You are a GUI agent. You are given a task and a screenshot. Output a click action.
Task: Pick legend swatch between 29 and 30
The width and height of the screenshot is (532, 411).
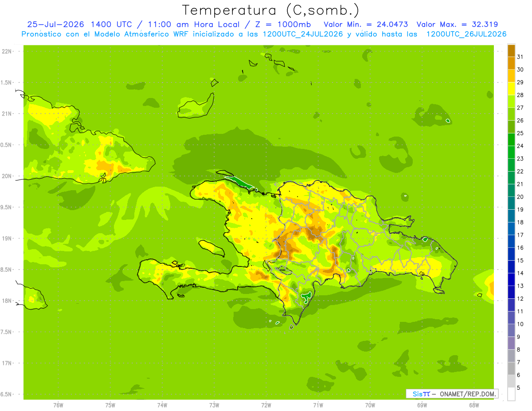[511, 76]
